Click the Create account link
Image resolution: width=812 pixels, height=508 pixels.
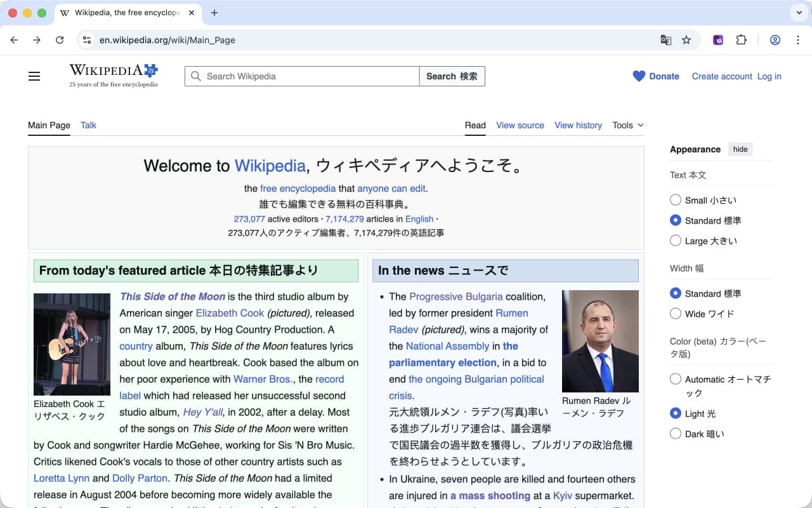click(x=722, y=76)
